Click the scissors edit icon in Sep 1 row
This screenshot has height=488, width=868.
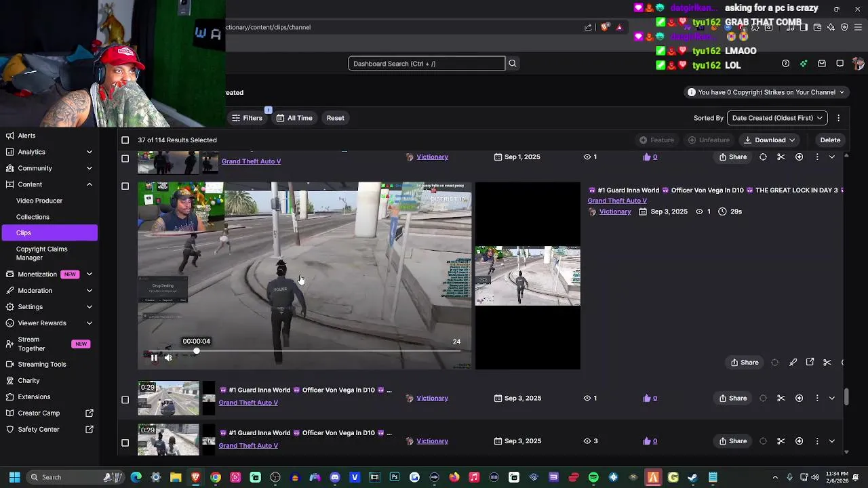[x=781, y=157]
